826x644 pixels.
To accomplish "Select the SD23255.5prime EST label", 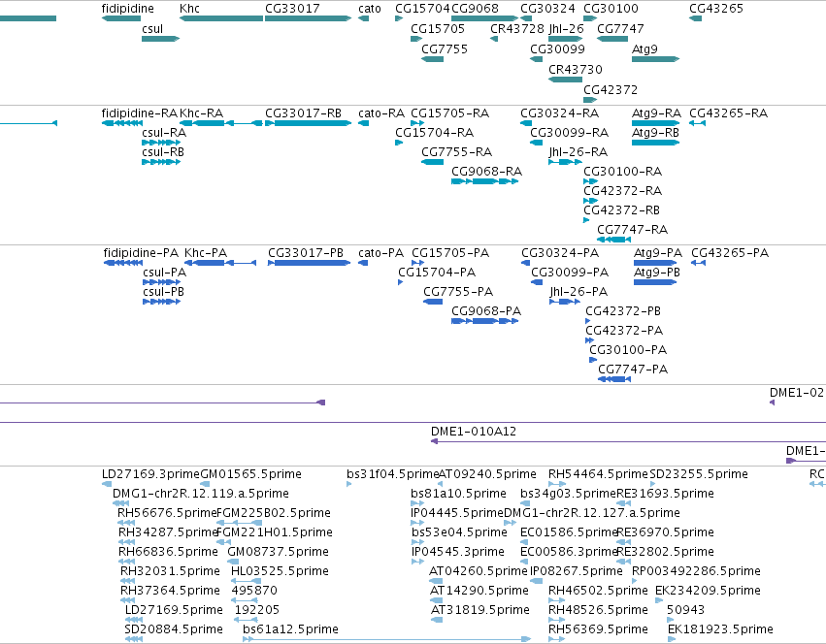I will (x=699, y=474).
